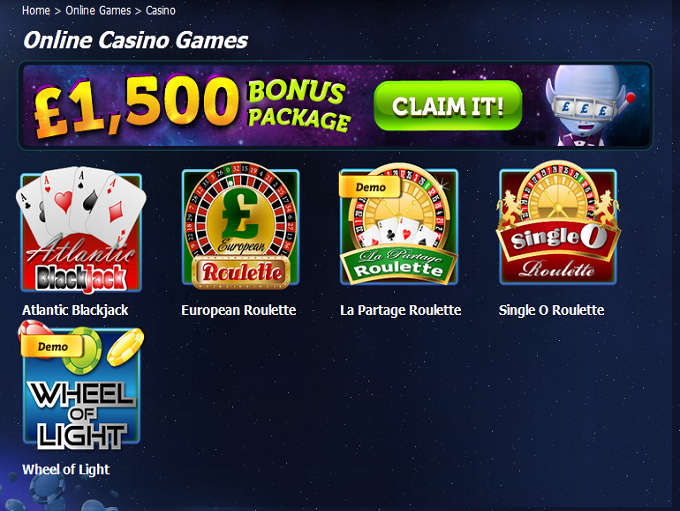Click the £1,500 bonus amount in banner
The height and width of the screenshot is (511, 680).
pos(136,106)
